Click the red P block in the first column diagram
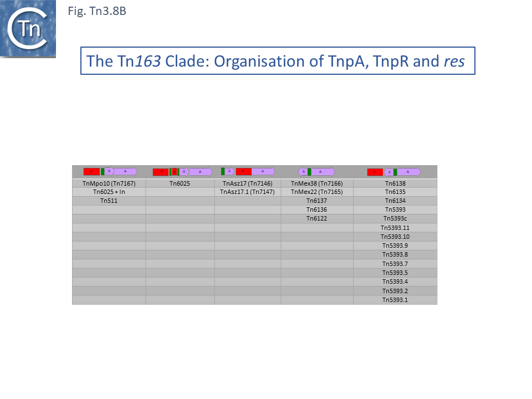The image size is (532, 399). 91,172
